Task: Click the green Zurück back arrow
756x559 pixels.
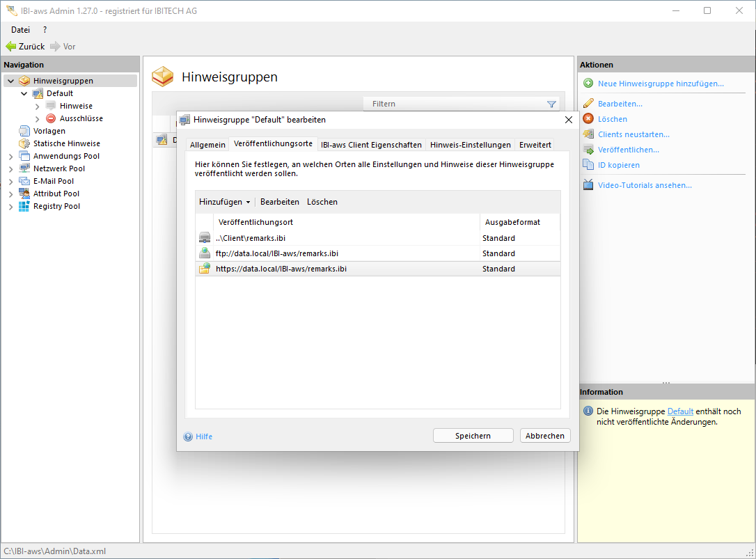Action: tap(10, 47)
